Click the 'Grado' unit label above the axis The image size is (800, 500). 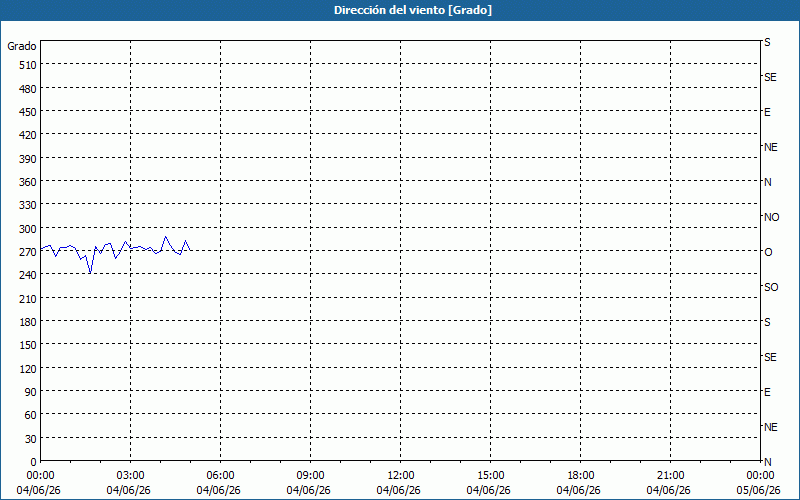(x=22, y=46)
